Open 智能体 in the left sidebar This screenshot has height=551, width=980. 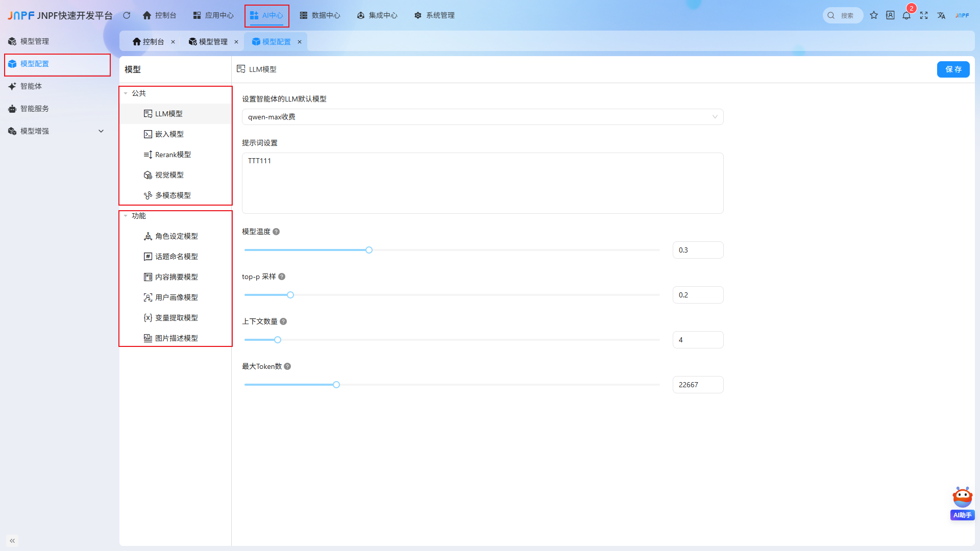click(x=57, y=86)
